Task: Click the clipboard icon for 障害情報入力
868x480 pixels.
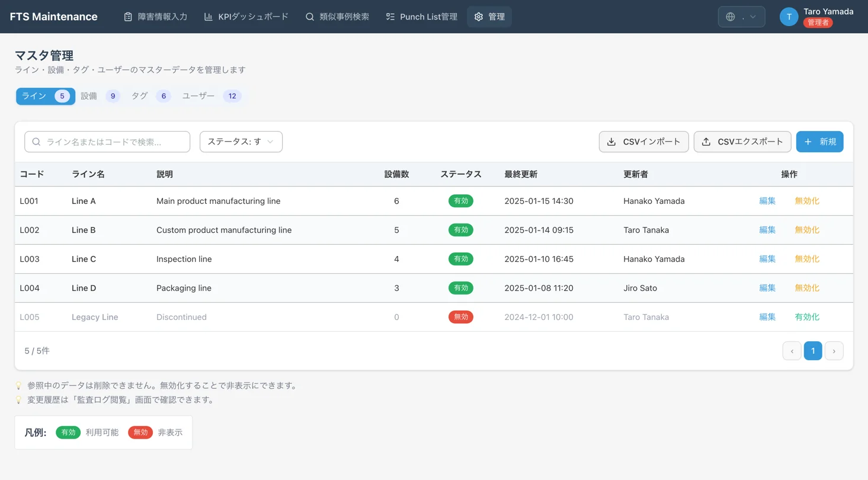Action: tap(128, 17)
